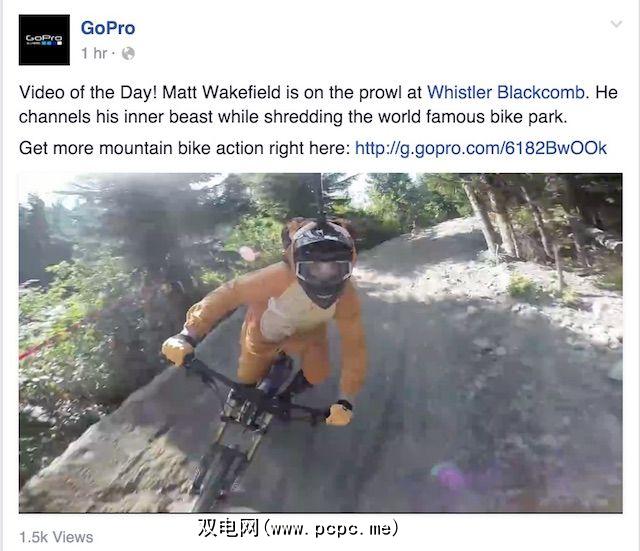640x551 pixels.
Task: Click the rider's goggles in the video
Action: [323, 271]
